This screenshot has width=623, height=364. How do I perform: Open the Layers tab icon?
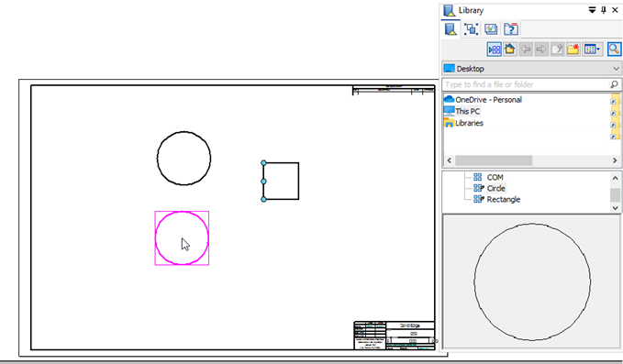point(491,29)
